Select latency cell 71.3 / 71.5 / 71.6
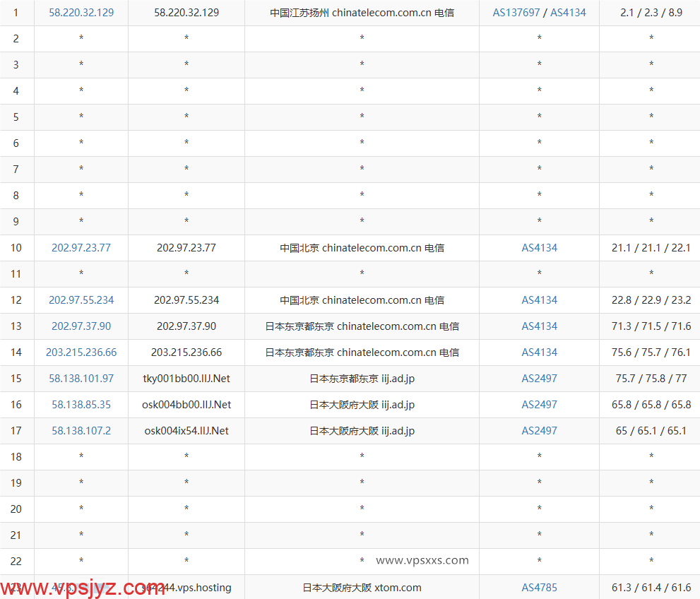 (x=651, y=326)
